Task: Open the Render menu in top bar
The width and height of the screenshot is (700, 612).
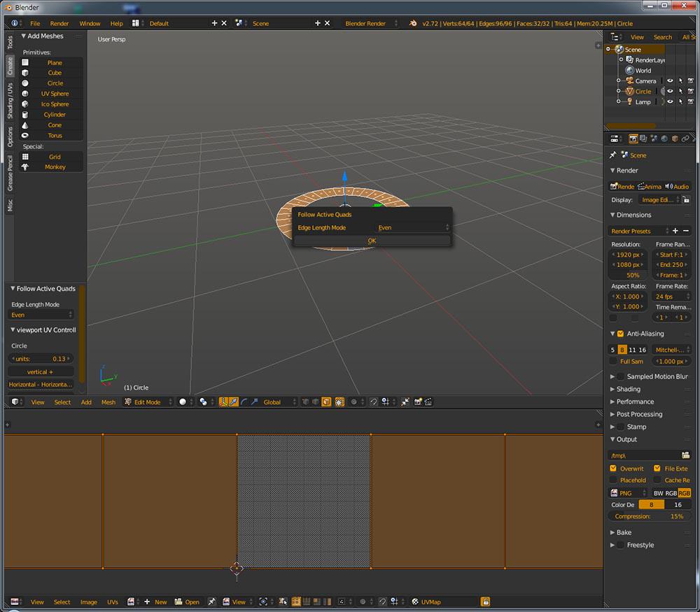Action: [59, 23]
